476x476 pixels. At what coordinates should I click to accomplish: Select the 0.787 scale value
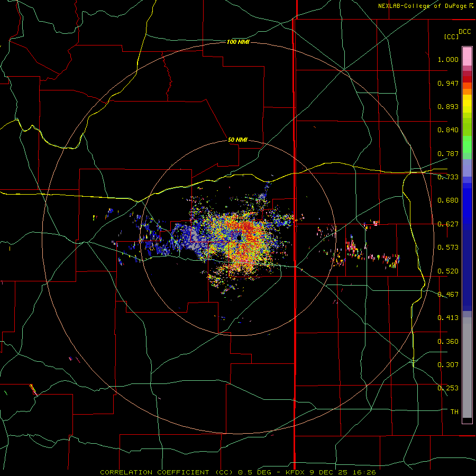click(x=448, y=153)
